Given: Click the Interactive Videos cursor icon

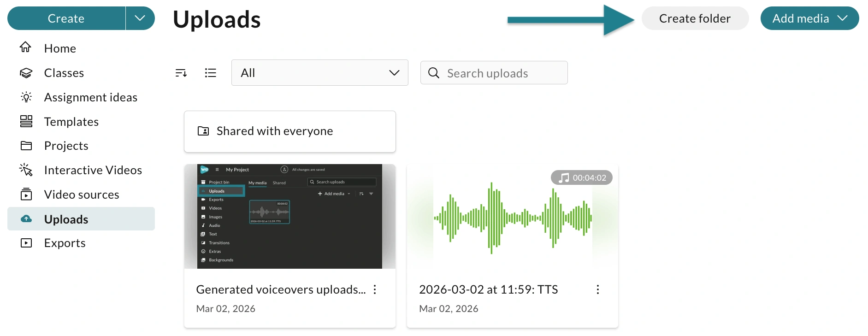Looking at the screenshot, I should [26, 170].
